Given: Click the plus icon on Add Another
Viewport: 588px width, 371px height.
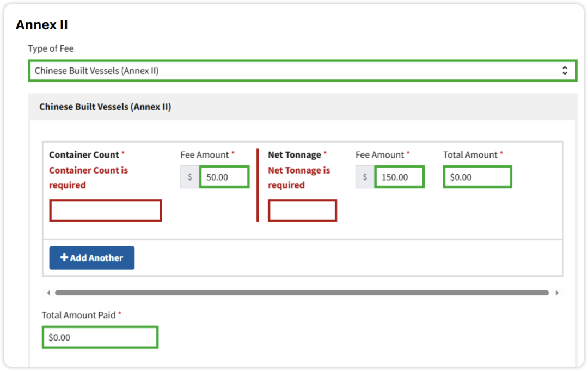Looking at the screenshot, I should (64, 258).
